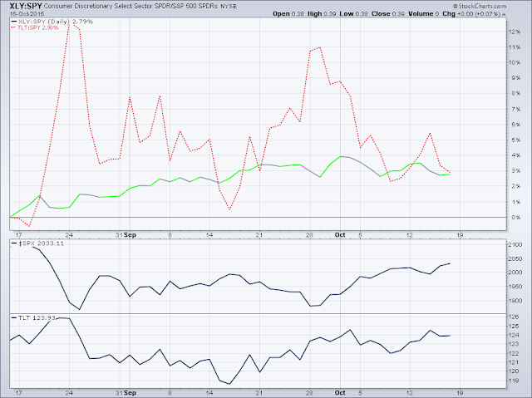Click the 121 label on the TLT axis
532x398 pixels.
point(514,362)
